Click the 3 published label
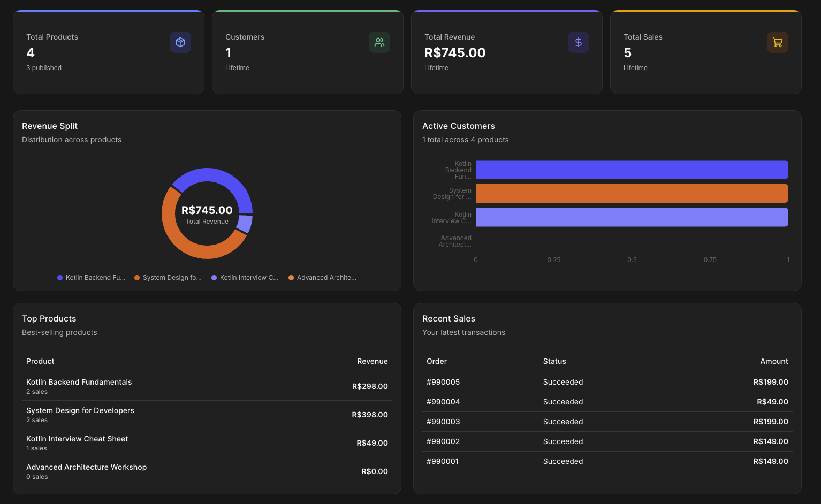This screenshot has width=821, height=504. pos(44,68)
